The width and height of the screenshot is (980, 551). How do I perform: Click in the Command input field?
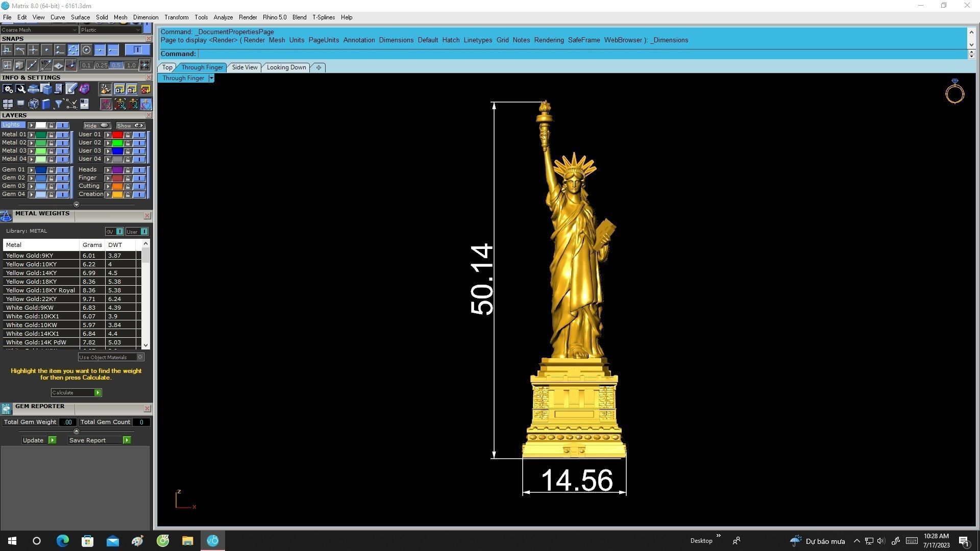tap(582, 54)
